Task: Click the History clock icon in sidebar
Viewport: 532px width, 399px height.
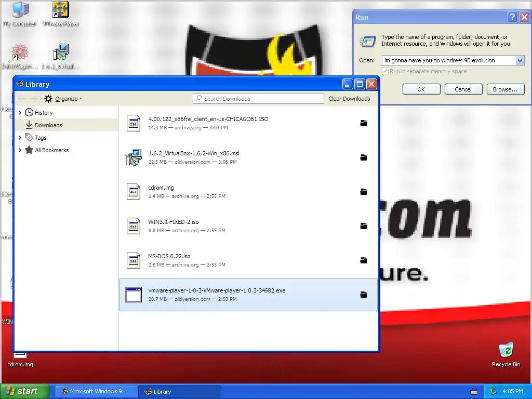Action: (x=29, y=112)
